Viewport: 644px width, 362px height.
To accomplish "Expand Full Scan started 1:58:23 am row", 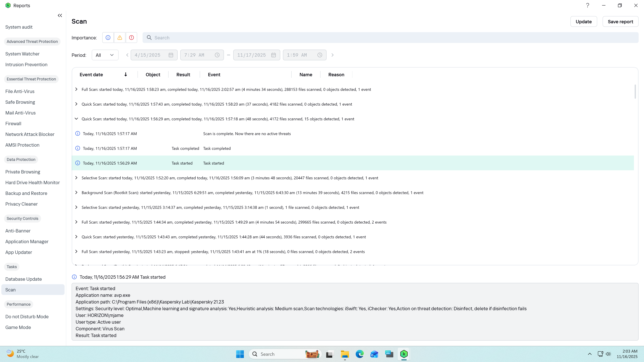I will pos(76,89).
